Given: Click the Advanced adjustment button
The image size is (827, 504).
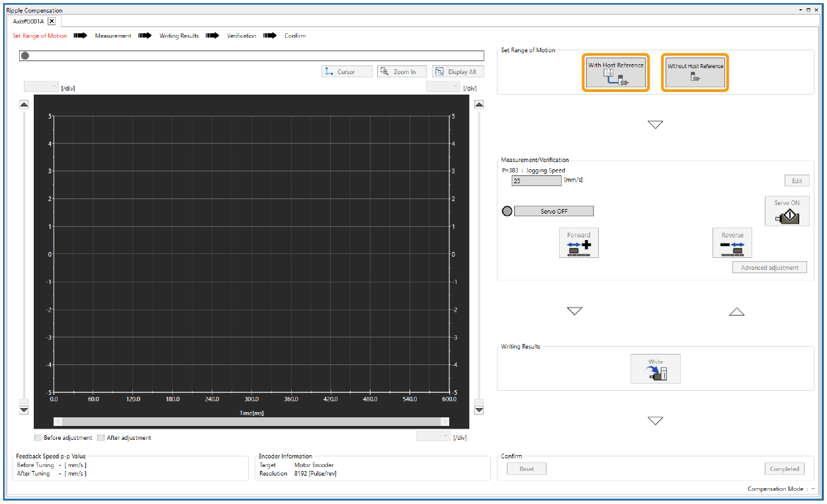Looking at the screenshot, I should [x=769, y=268].
